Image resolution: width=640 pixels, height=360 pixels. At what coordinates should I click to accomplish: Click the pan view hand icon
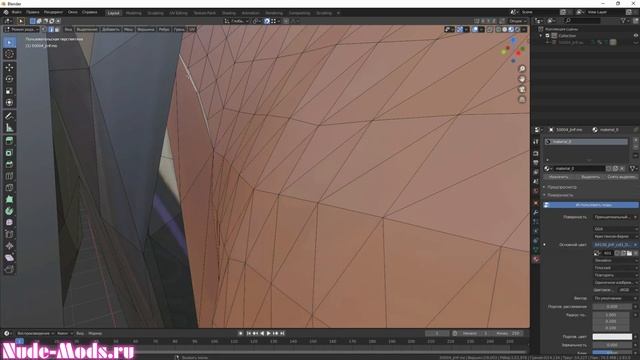(522, 79)
